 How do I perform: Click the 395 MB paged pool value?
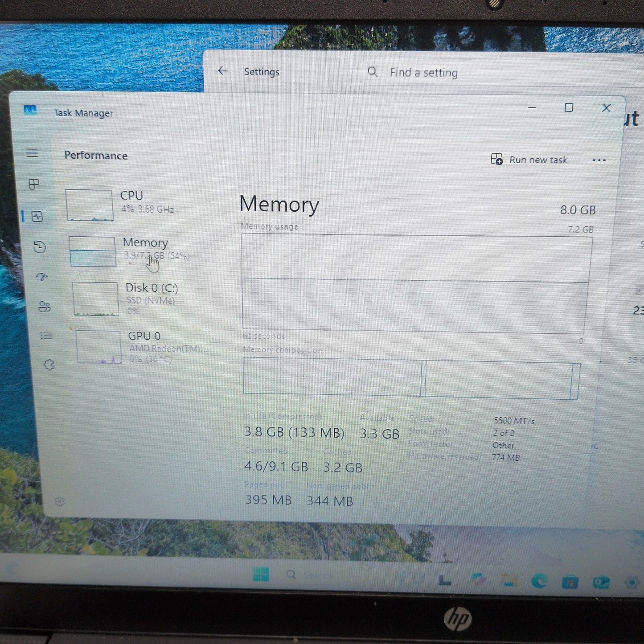268,500
